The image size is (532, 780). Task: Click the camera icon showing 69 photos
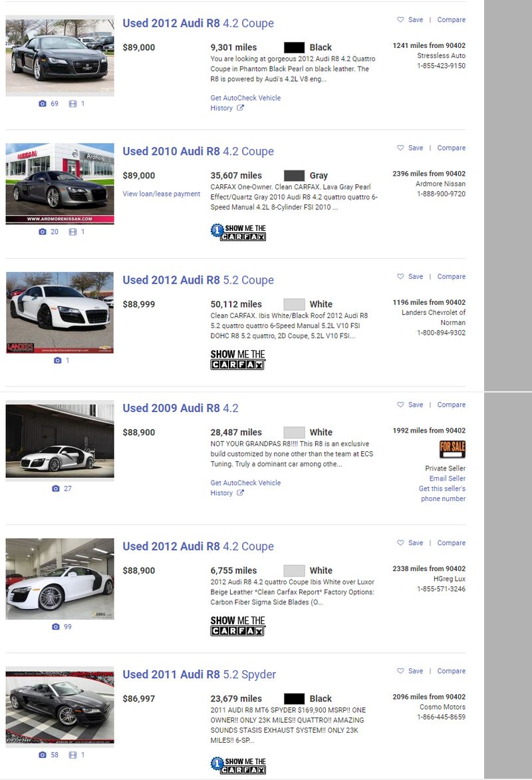[43, 103]
